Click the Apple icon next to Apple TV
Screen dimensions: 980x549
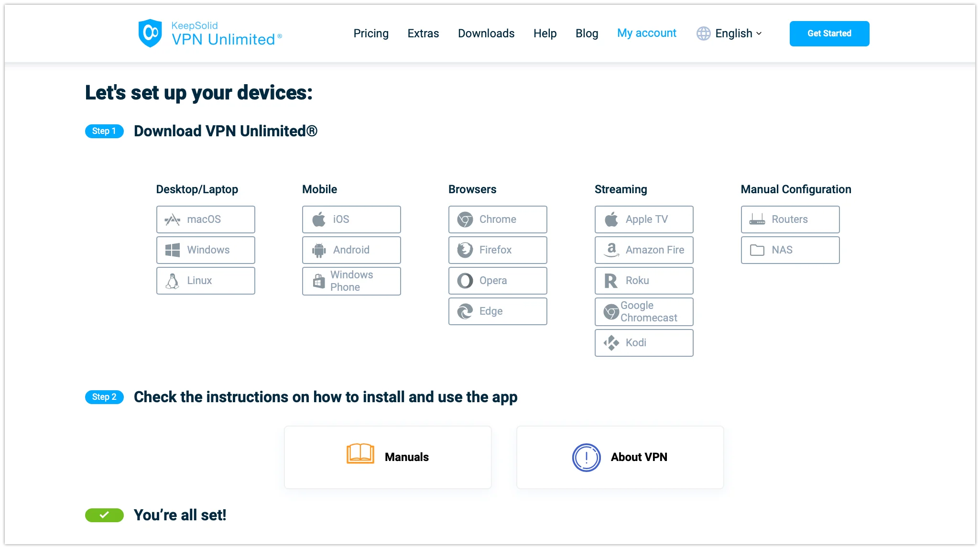coord(611,219)
